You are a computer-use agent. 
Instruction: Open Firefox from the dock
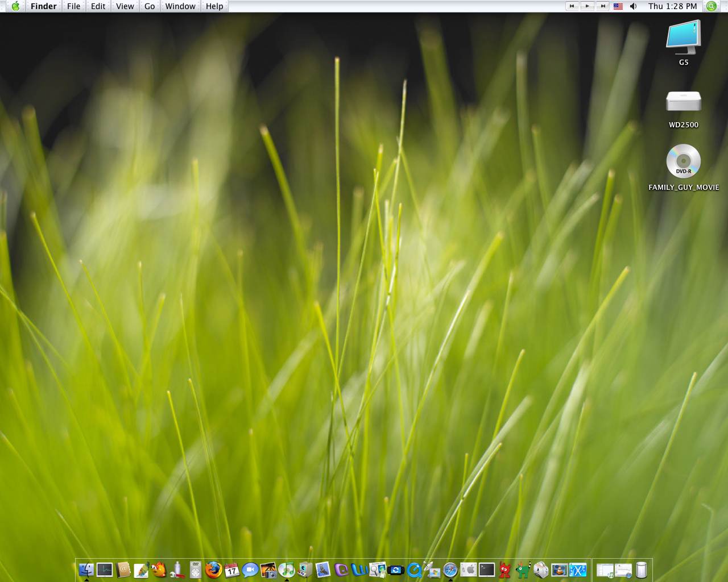[x=213, y=569]
